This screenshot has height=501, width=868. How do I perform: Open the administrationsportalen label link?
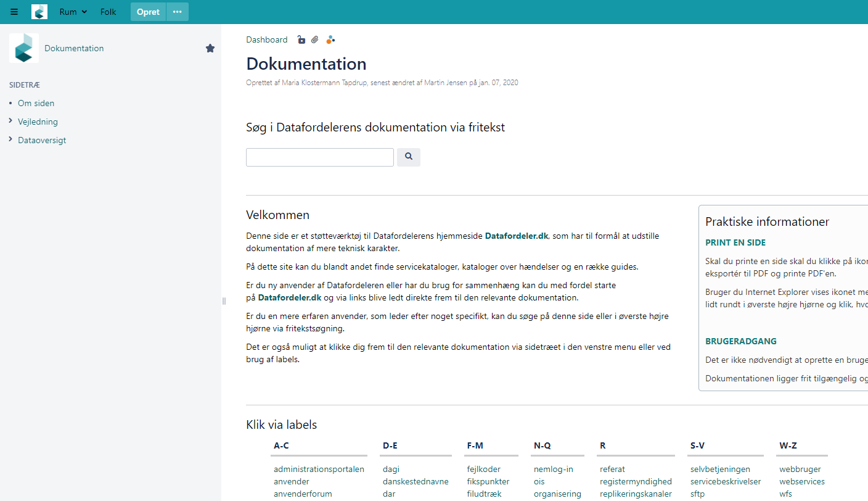point(319,469)
